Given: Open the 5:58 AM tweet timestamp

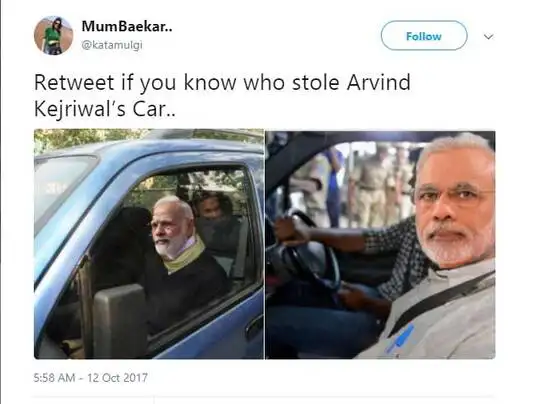Looking at the screenshot, I should 54,377.
